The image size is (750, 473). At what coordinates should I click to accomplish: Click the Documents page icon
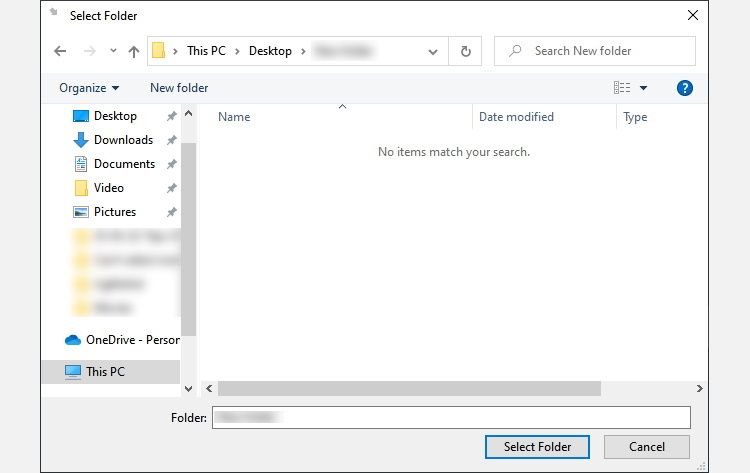point(81,164)
